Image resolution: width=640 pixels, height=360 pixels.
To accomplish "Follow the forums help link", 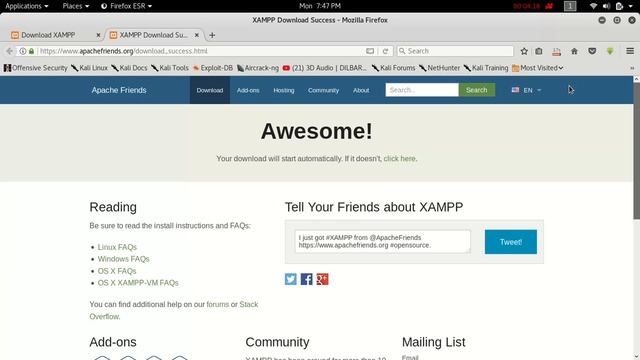I will pyautogui.click(x=218, y=304).
